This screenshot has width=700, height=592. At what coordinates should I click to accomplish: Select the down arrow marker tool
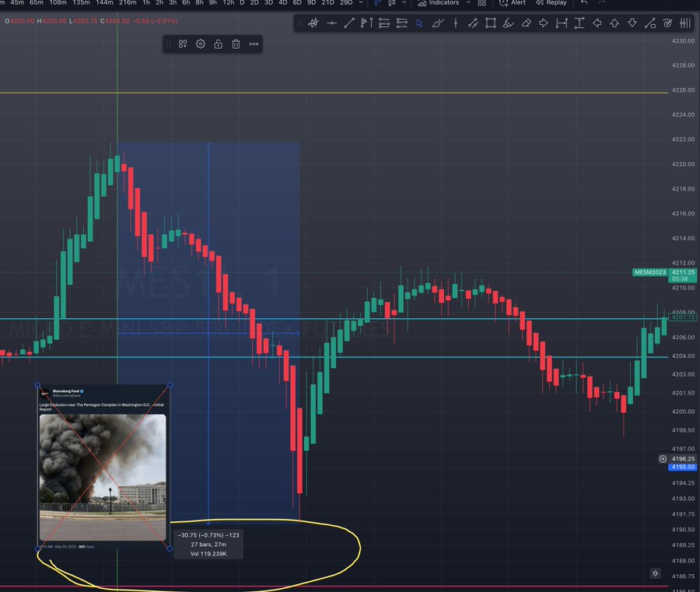[632, 23]
